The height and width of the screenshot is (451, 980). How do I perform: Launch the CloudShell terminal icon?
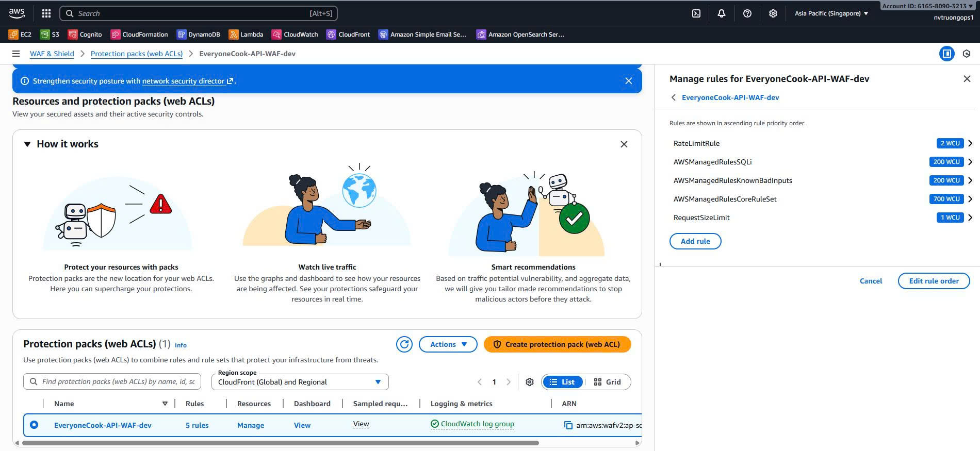696,13
